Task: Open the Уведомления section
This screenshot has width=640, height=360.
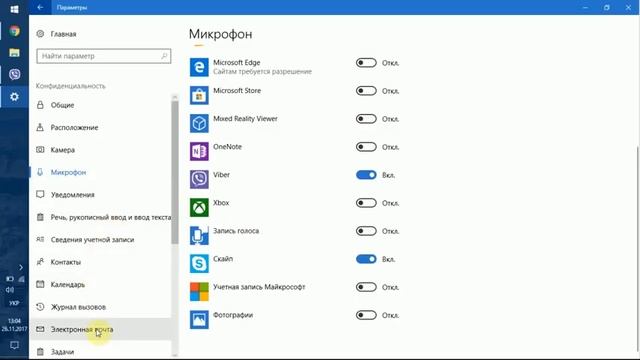Action: point(101,195)
